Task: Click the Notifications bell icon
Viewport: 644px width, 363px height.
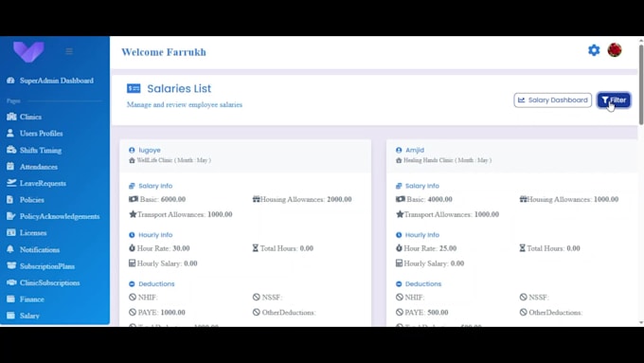Action: coord(10,249)
